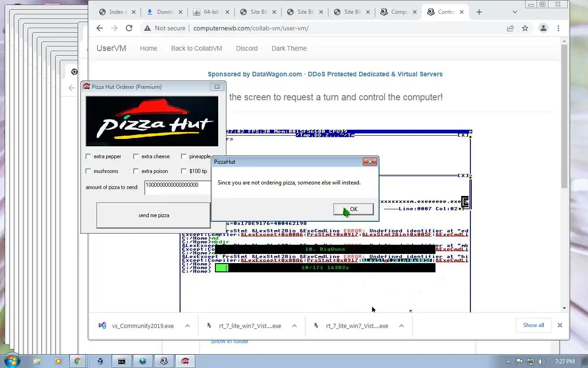Tick the extra cheese checkbox

click(x=136, y=156)
